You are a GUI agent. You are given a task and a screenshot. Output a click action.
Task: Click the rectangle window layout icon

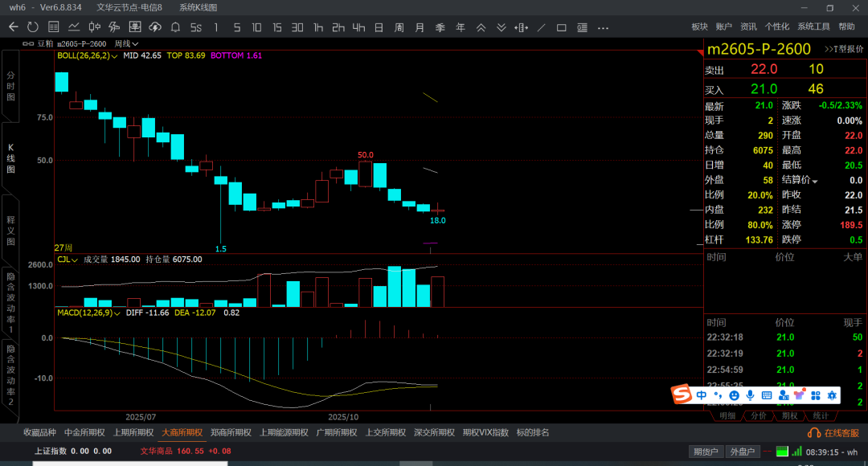click(x=561, y=27)
